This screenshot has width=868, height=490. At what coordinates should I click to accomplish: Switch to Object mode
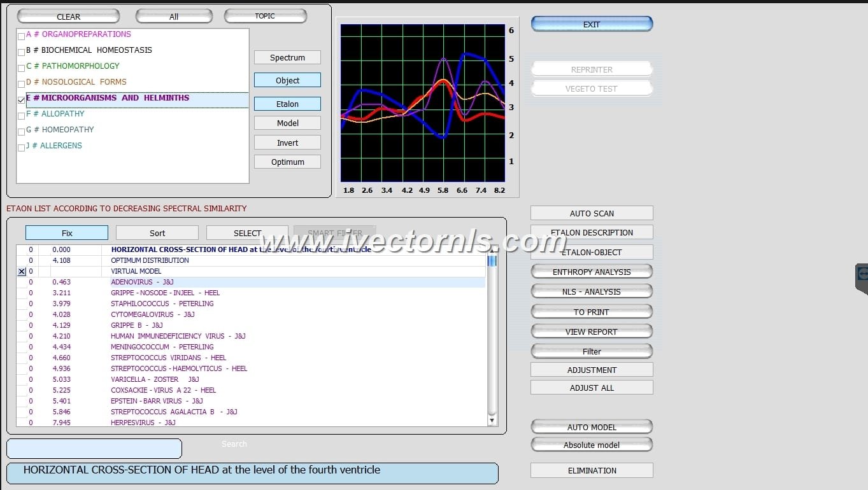287,80
